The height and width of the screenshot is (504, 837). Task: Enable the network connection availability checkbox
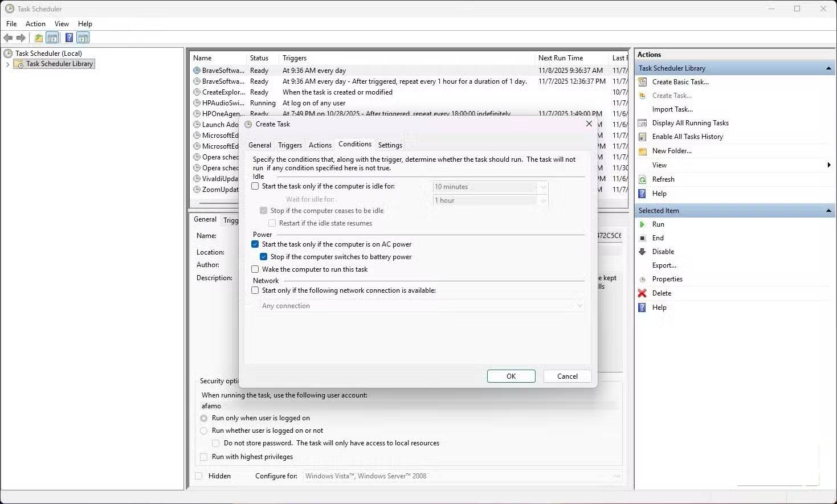[x=255, y=290]
